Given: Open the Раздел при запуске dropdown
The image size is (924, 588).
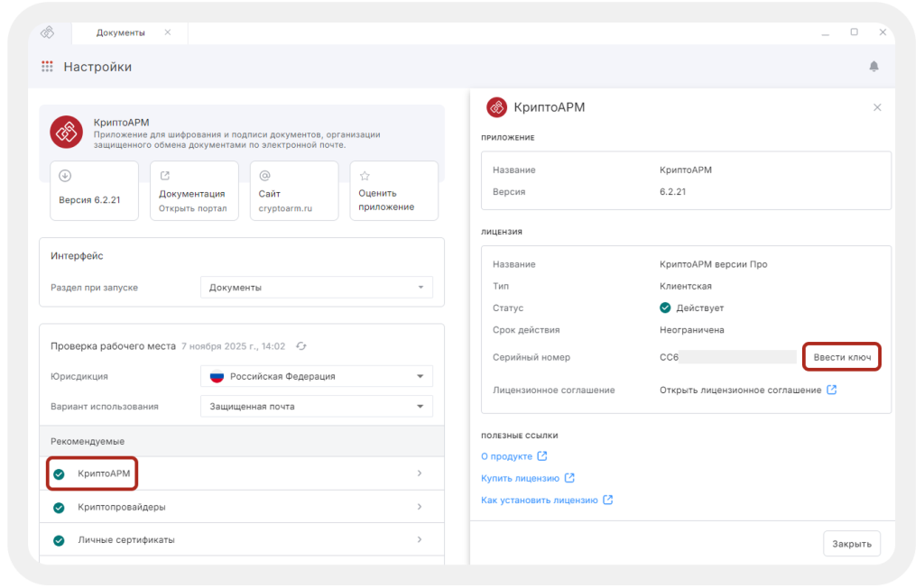Looking at the screenshot, I should tap(316, 288).
